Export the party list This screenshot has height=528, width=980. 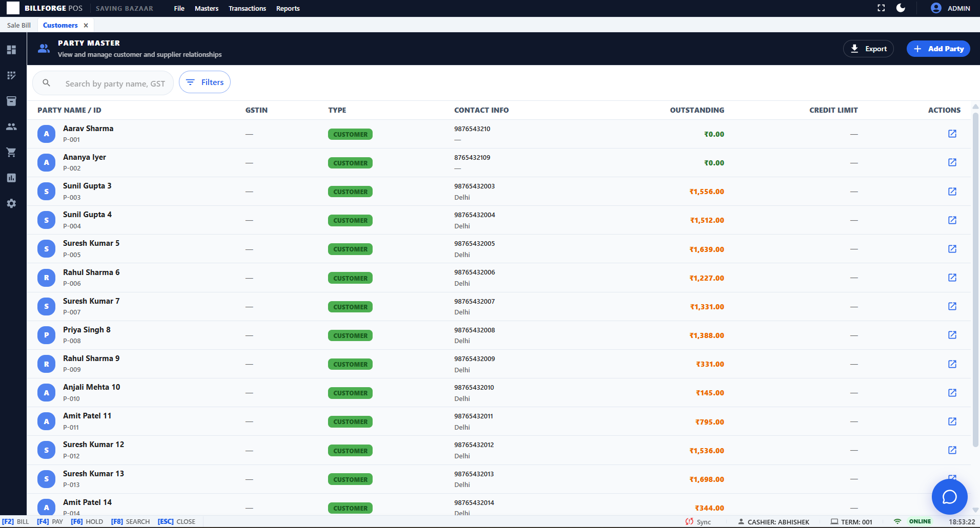(868, 49)
